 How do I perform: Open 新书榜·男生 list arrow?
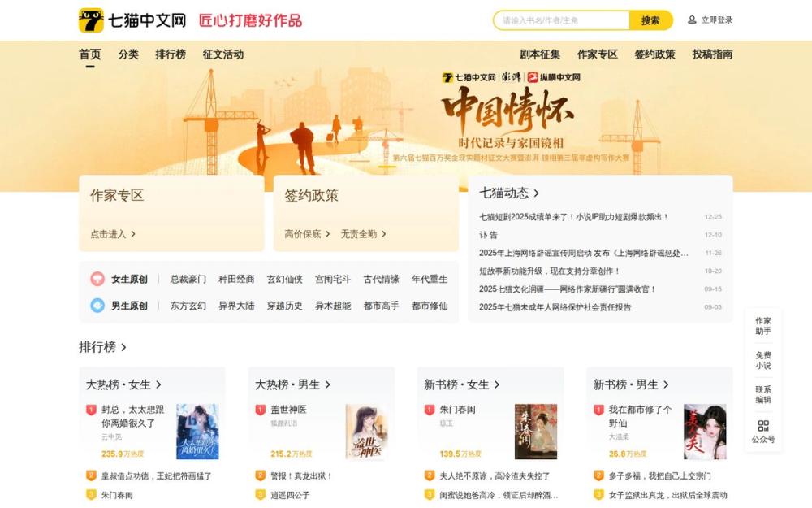pos(666,384)
